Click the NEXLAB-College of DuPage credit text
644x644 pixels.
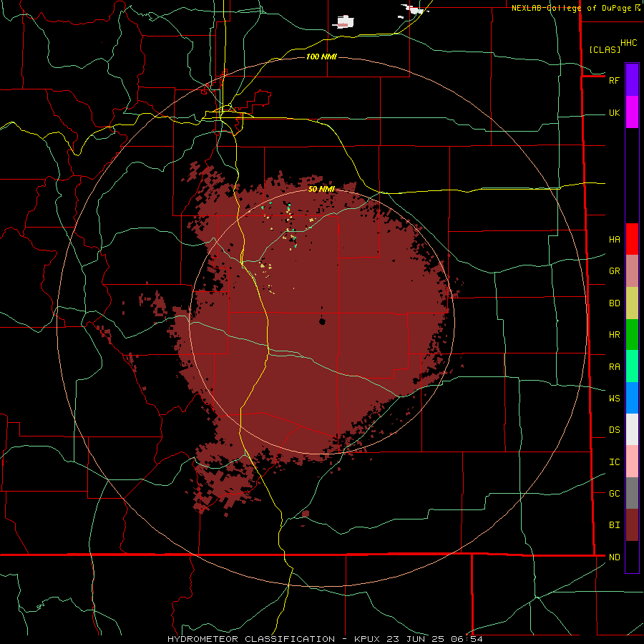571,8
